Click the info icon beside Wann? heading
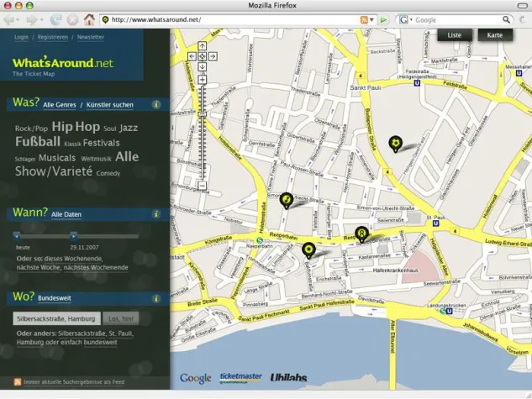 [156, 214]
